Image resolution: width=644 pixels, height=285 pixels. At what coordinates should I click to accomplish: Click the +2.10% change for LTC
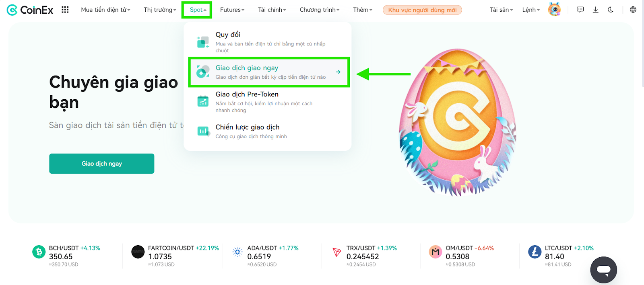coord(584,248)
